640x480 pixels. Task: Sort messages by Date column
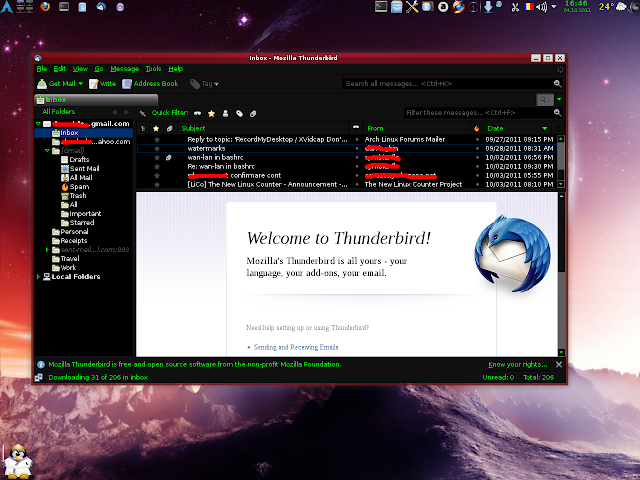pos(517,129)
